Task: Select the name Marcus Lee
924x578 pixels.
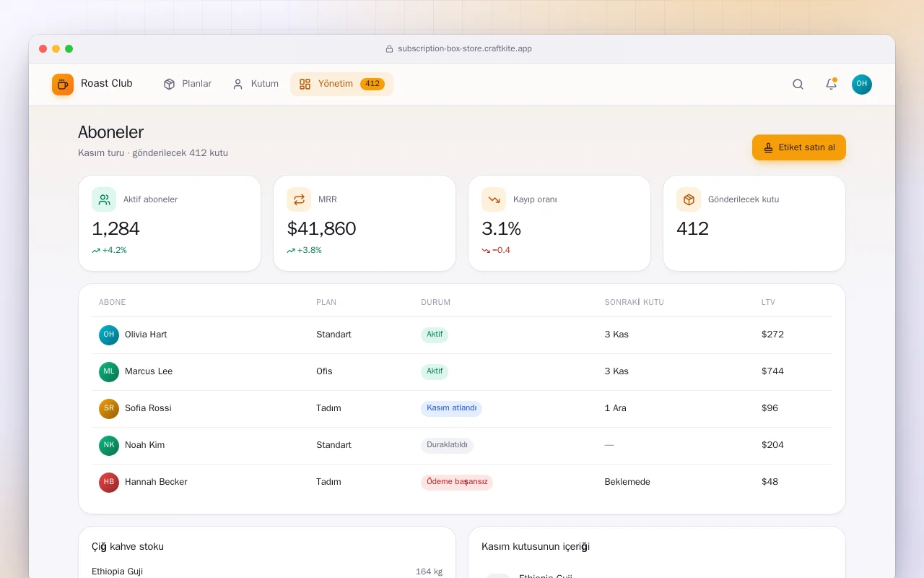Action: point(149,371)
